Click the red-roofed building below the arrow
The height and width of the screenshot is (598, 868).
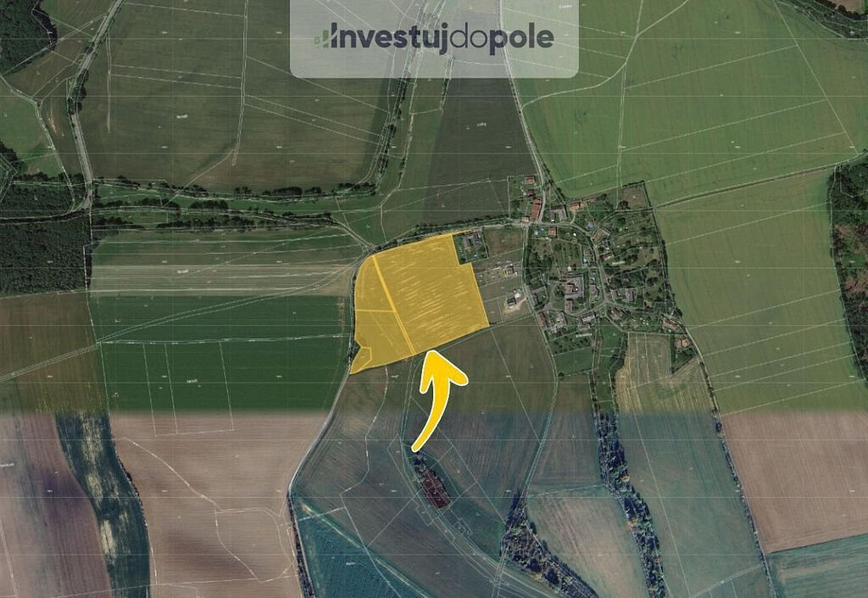click(435, 488)
